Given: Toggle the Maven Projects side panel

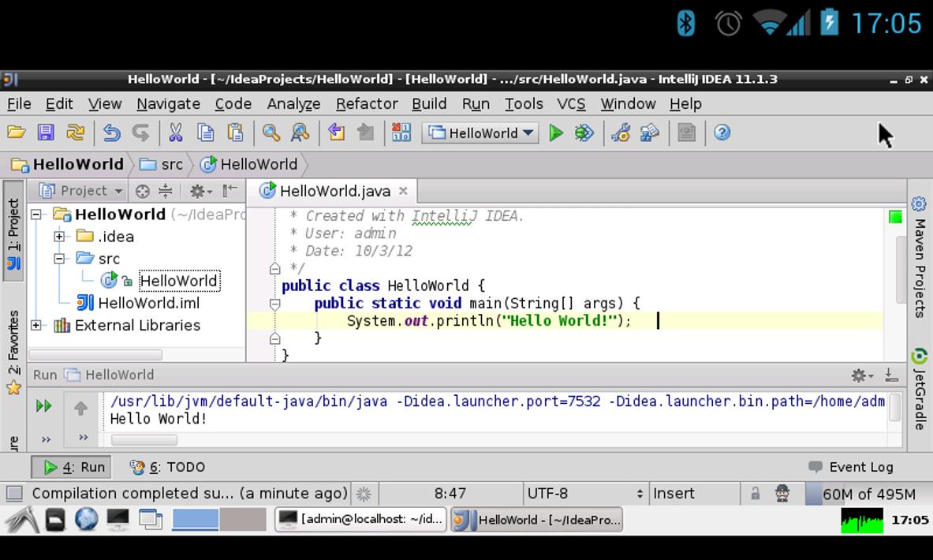Looking at the screenshot, I should (x=920, y=257).
